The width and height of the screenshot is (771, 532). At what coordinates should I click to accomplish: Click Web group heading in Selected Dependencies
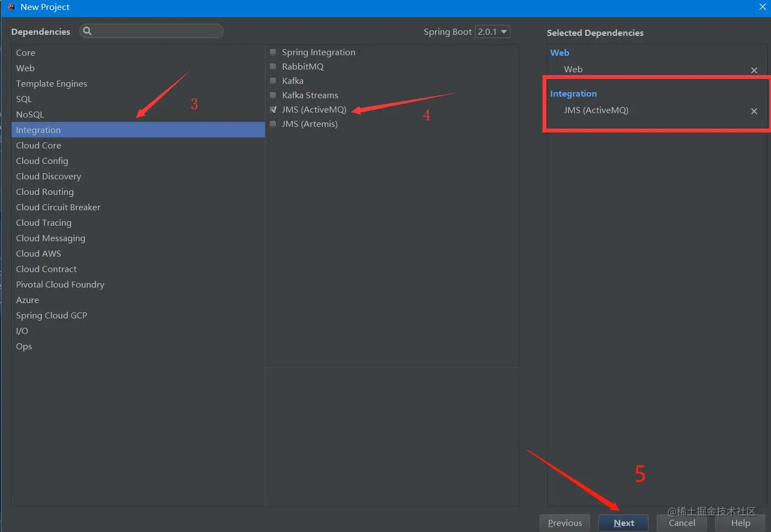(559, 52)
